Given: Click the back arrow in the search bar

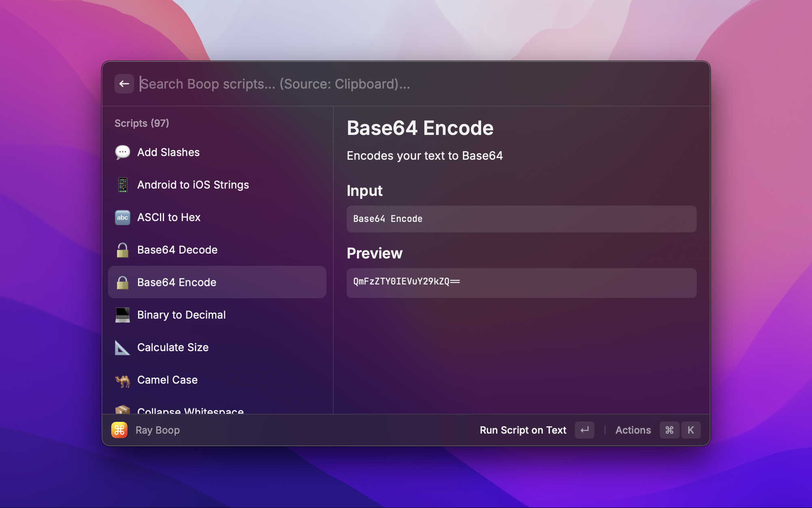Looking at the screenshot, I should pyautogui.click(x=124, y=83).
